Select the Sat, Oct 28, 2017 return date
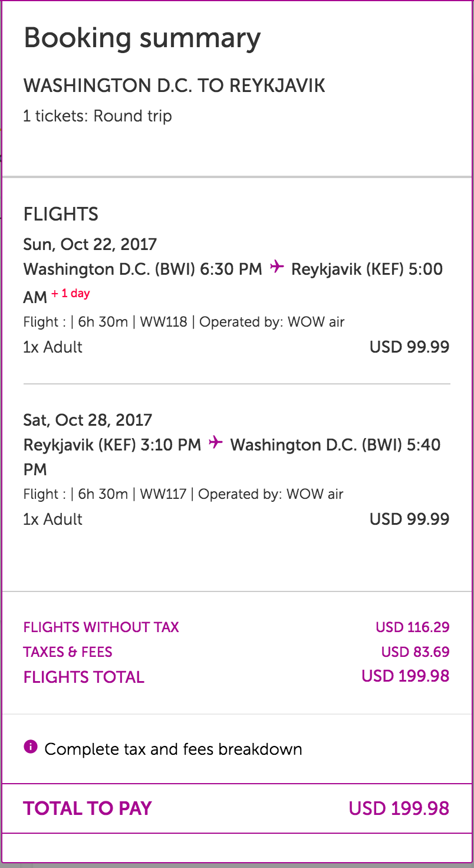The image size is (474, 868). tap(88, 420)
